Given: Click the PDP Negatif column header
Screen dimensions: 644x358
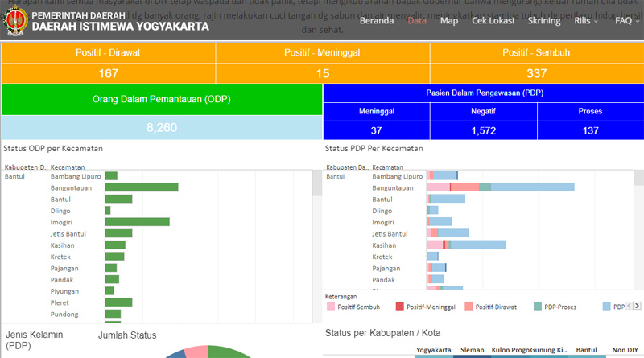Looking at the screenshot, I should (x=484, y=111).
